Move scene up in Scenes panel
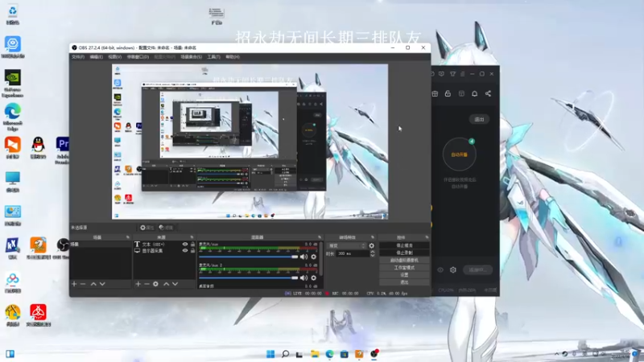Screen dimensions: 644x362 93,284
